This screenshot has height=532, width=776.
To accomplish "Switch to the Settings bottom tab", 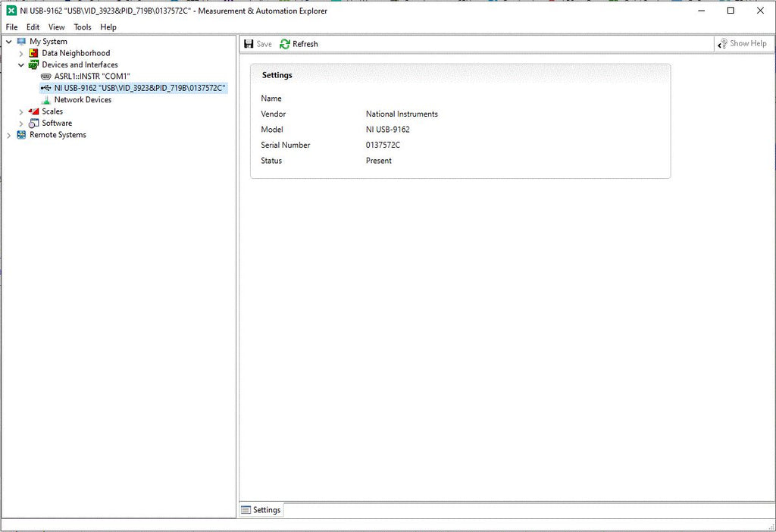I will coord(261,510).
